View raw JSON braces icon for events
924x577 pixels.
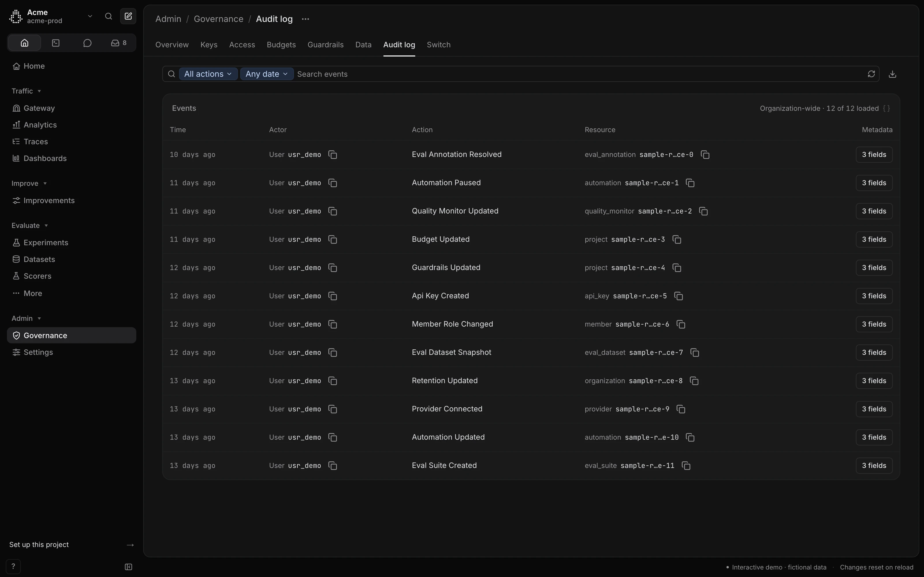coord(886,108)
